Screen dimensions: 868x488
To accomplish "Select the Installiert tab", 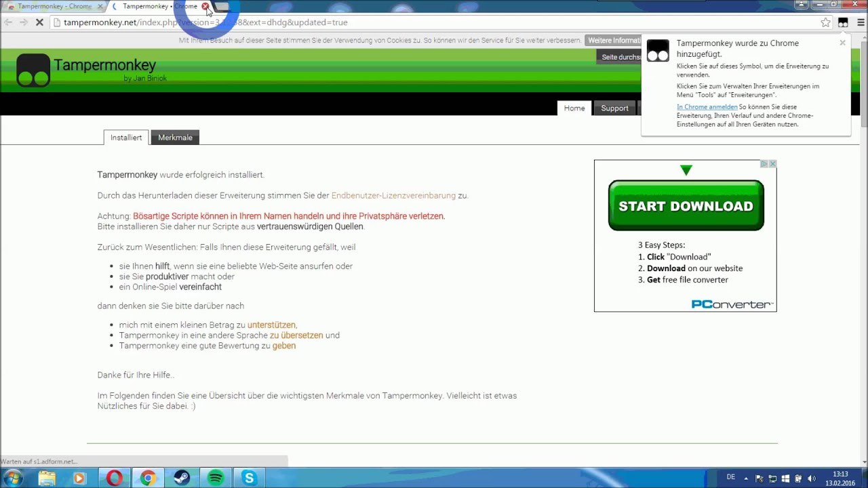I will [126, 138].
